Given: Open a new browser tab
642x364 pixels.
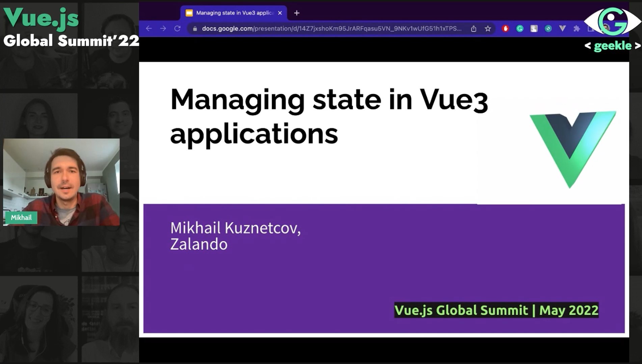Looking at the screenshot, I should point(297,13).
